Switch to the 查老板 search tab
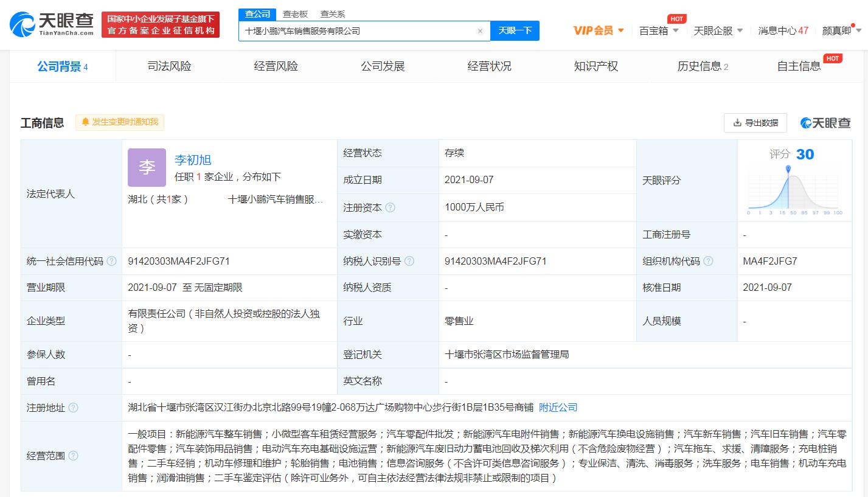The width and height of the screenshot is (868, 497). click(x=295, y=14)
